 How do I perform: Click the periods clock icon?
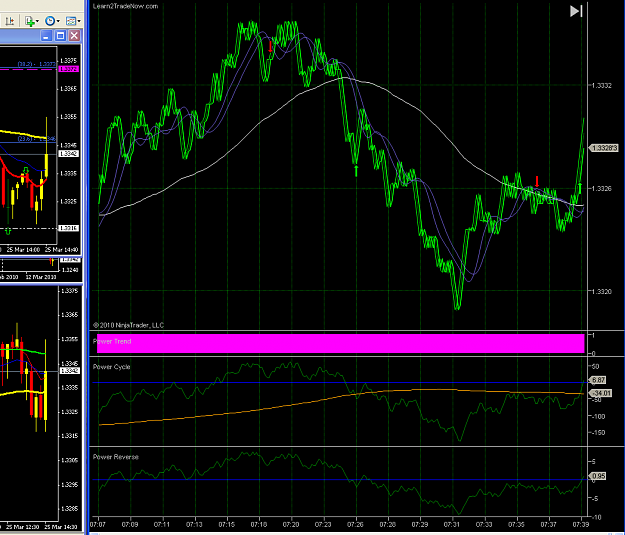[x=50, y=21]
